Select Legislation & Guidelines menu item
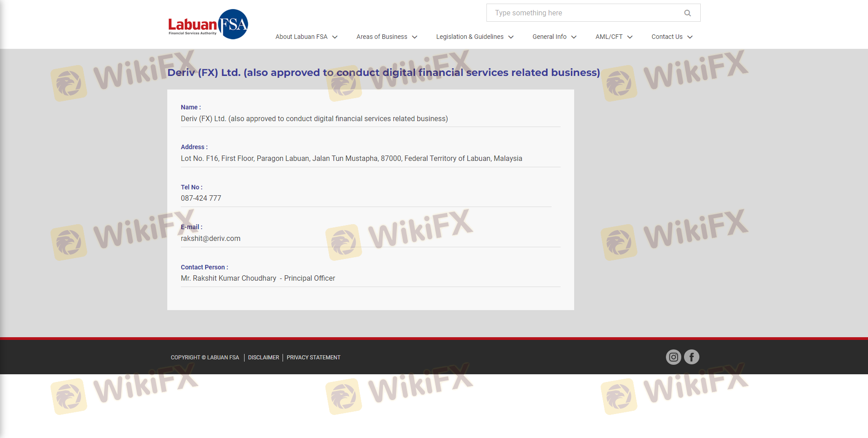 469,37
